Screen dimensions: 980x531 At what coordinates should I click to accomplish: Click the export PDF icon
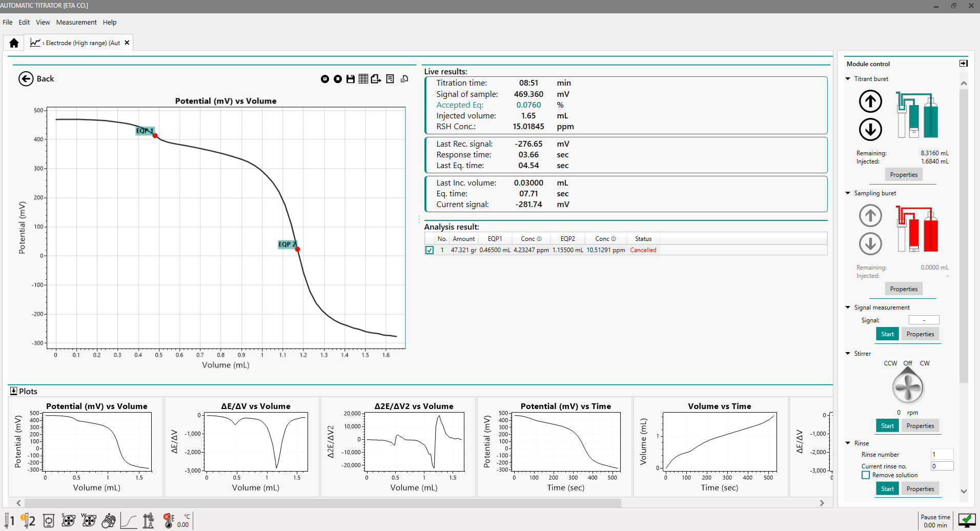point(376,79)
